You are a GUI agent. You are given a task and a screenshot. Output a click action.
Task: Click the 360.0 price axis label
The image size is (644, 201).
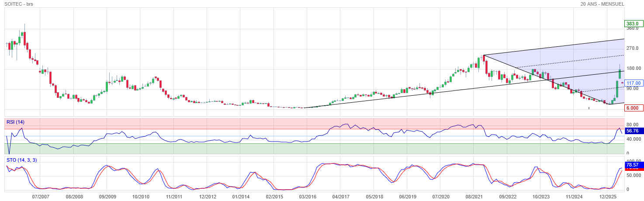pos(633,28)
